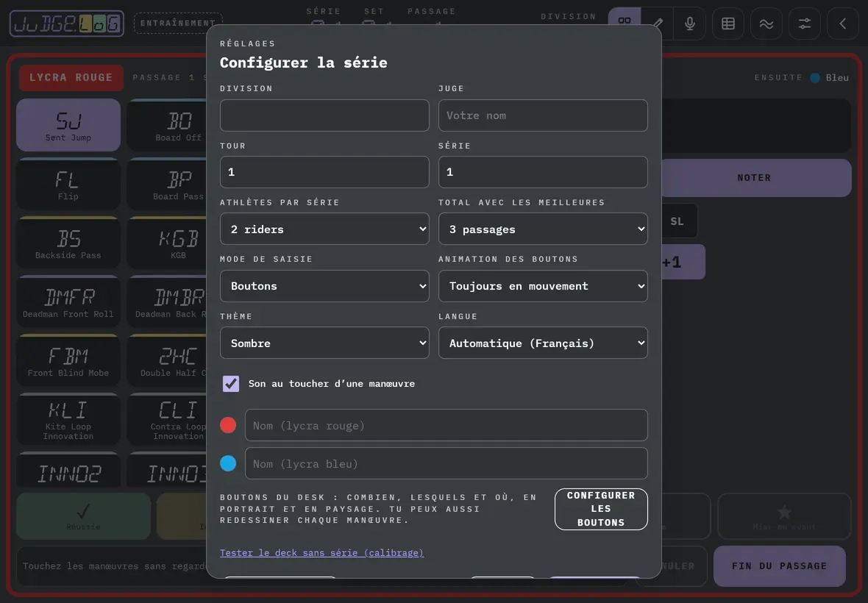This screenshot has width=868, height=603.
Task: Tap the INNO2 maneuver button
Action: [68, 470]
